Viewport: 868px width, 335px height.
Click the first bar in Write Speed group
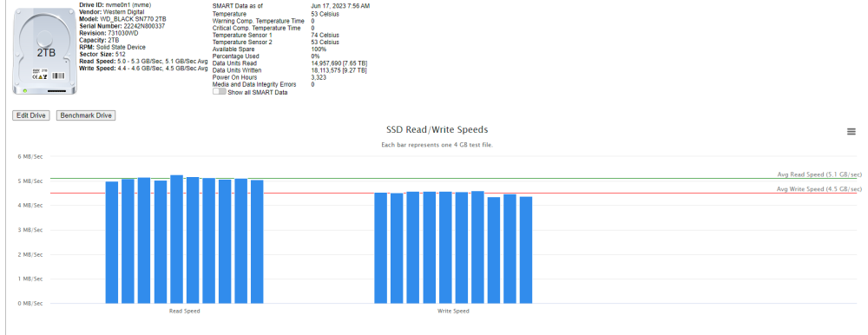click(381, 248)
